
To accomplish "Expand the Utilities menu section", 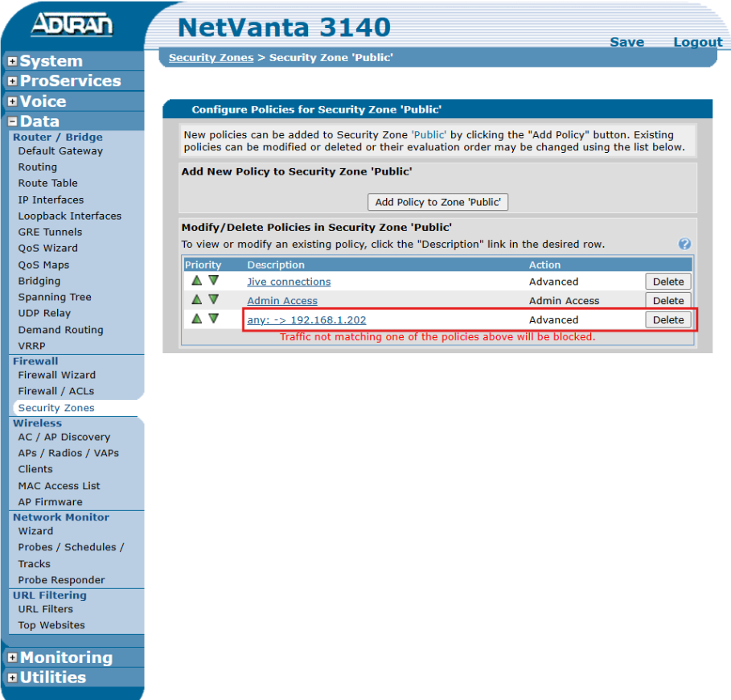I will pyautogui.click(x=13, y=677).
